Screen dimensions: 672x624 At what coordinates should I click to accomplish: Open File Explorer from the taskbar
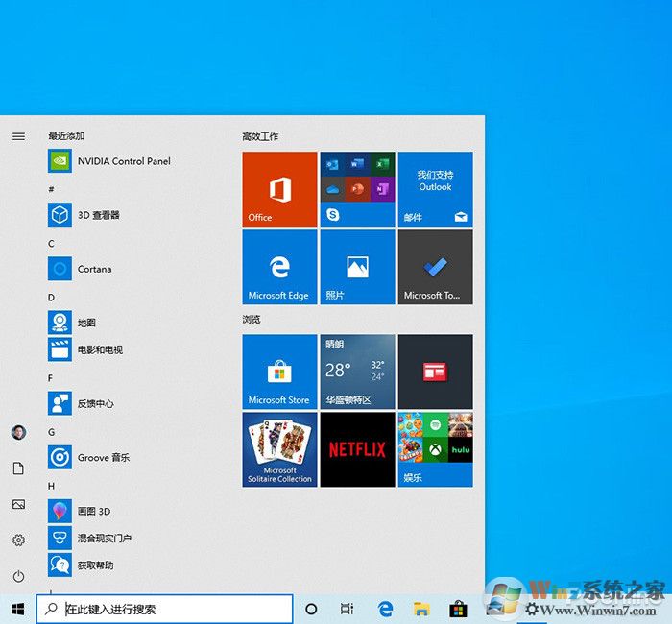(x=420, y=609)
